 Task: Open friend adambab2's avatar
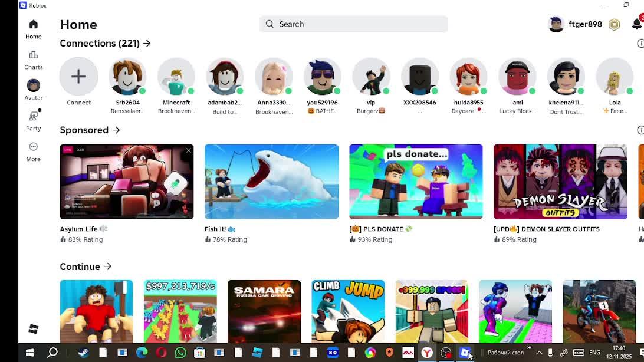(x=225, y=77)
